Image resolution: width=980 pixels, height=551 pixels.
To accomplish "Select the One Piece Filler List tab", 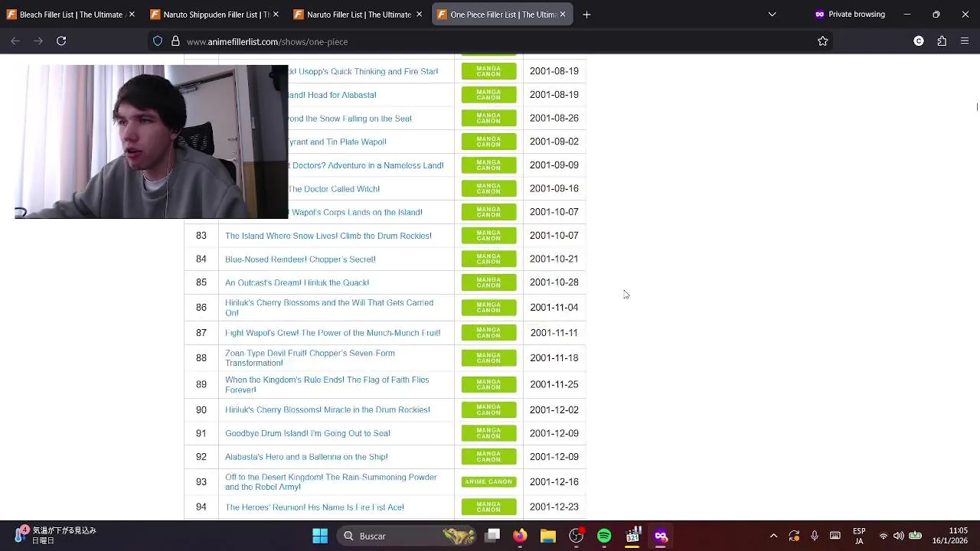I will click(501, 15).
